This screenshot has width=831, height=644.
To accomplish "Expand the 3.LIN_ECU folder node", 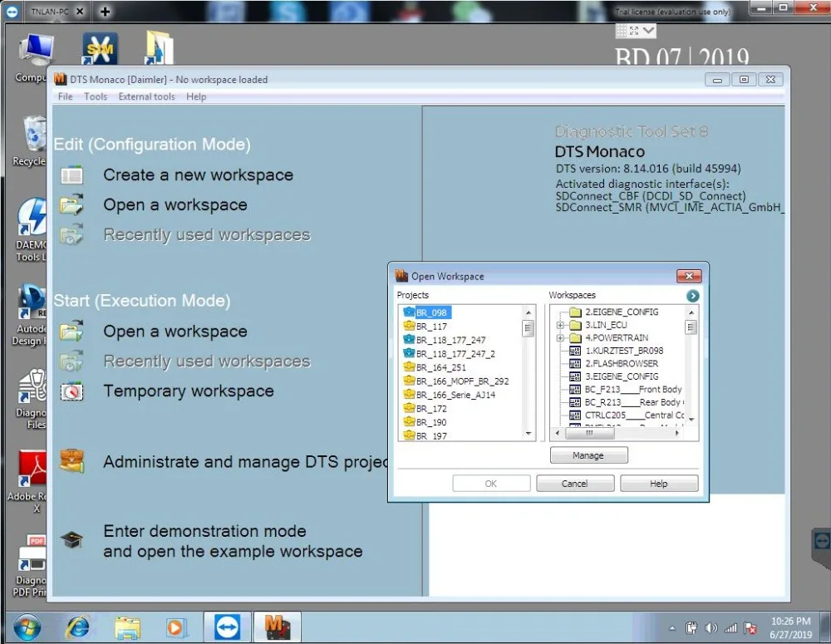I will [560, 325].
